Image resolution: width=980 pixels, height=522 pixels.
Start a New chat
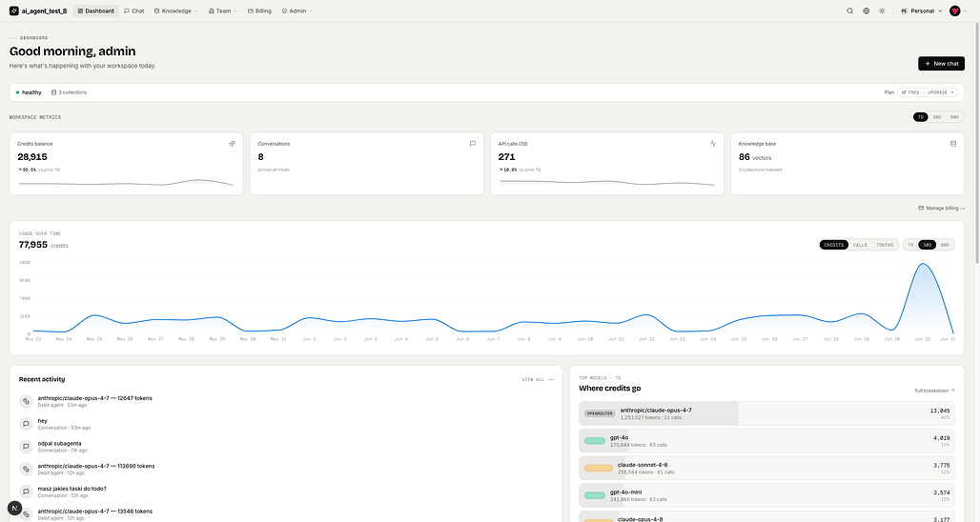941,63
